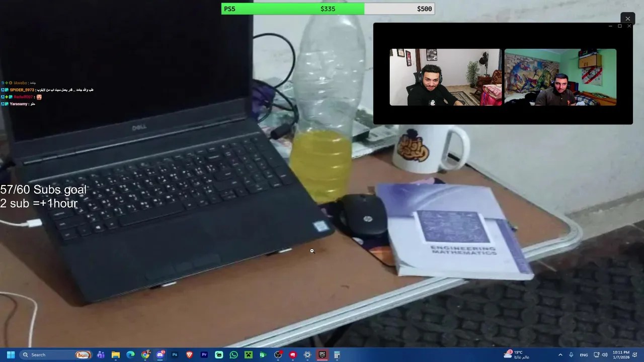Show hidden system tray icons

click(x=560, y=354)
